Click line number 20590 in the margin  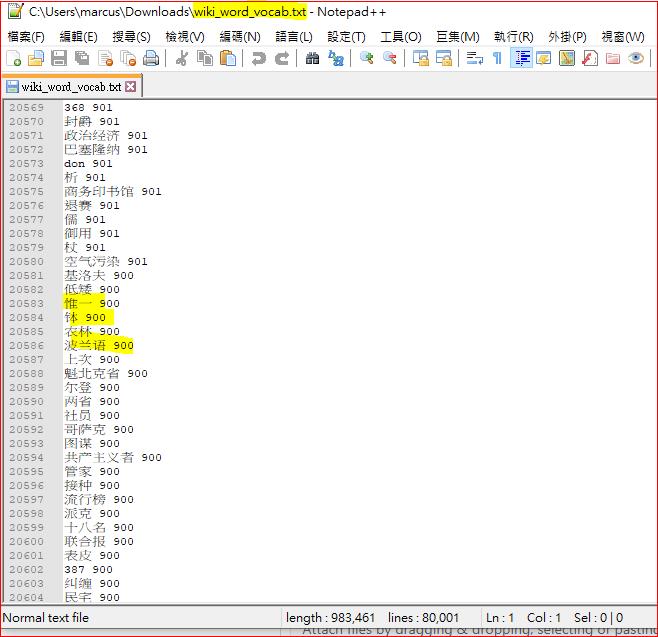point(26,402)
